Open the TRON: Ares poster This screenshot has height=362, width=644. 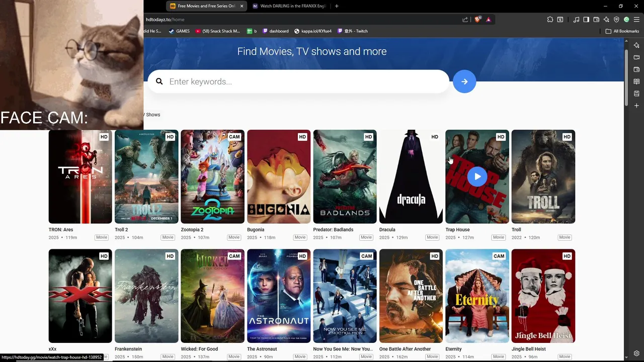coord(80,176)
